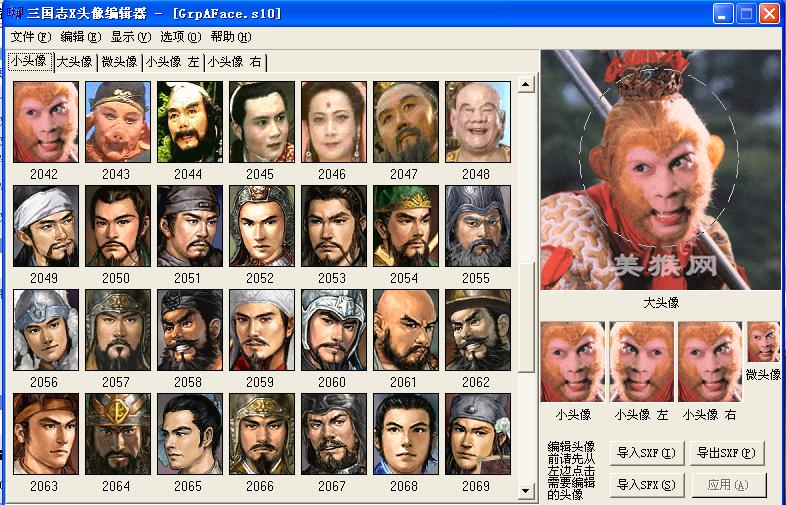Select portrait thumbnail 2059
The height and width of the screenshot is (505, 786).
click(x=262, y=330)
